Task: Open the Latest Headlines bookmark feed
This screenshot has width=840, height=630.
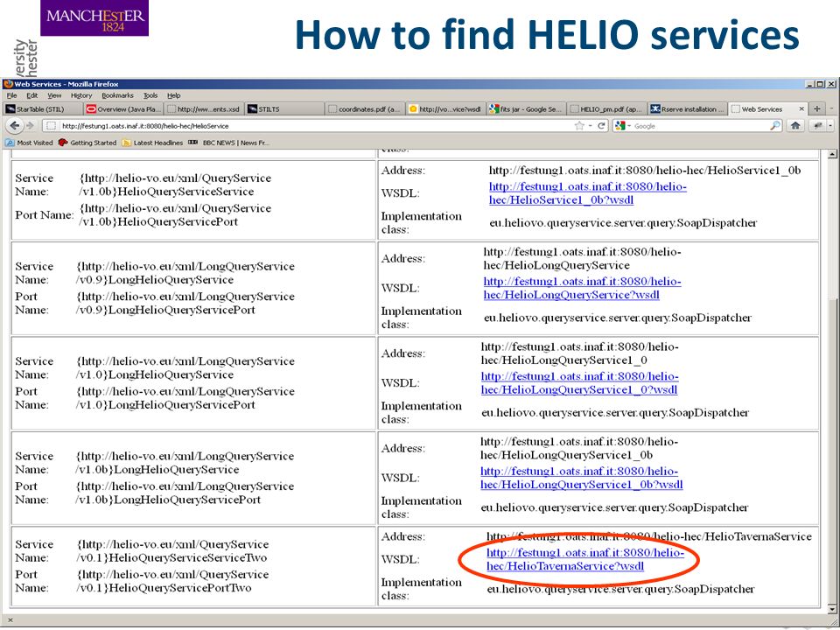Action: pyautogui.click(x=152, y=143)
